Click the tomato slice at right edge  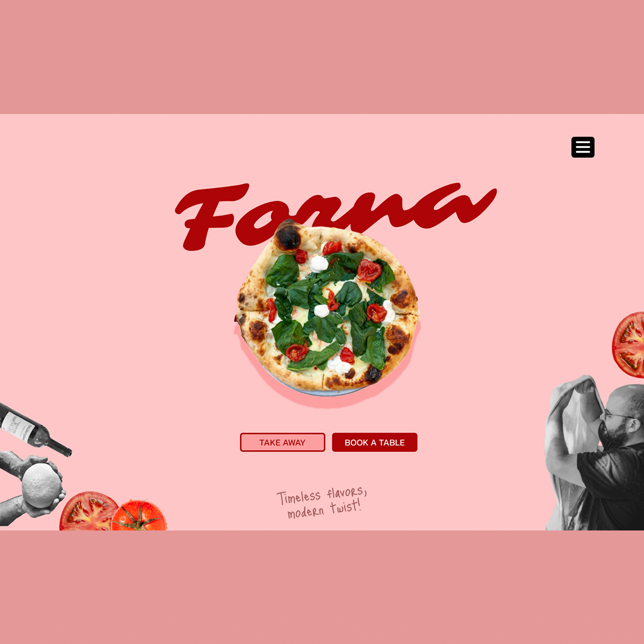629,344
